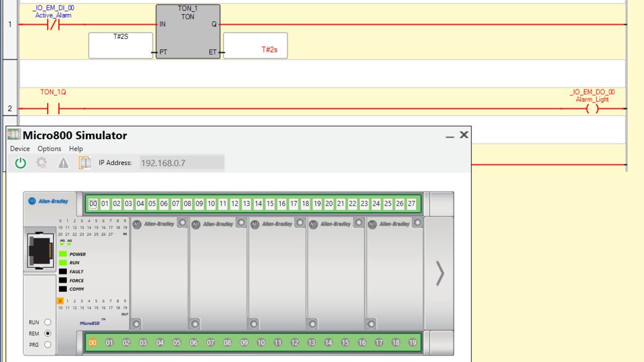Open the Options menu
644x362 pixels.
pyautogui.click(x=49, y=149)
